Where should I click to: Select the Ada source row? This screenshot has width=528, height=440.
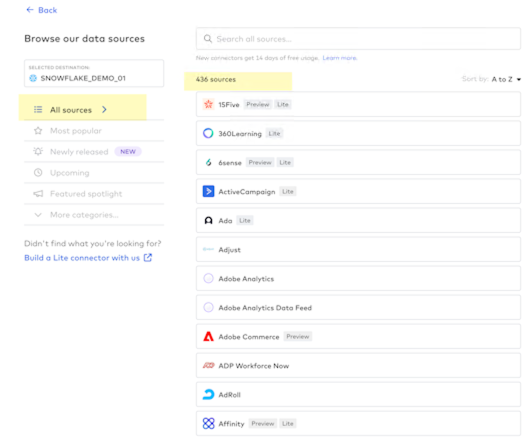[358, 221]
